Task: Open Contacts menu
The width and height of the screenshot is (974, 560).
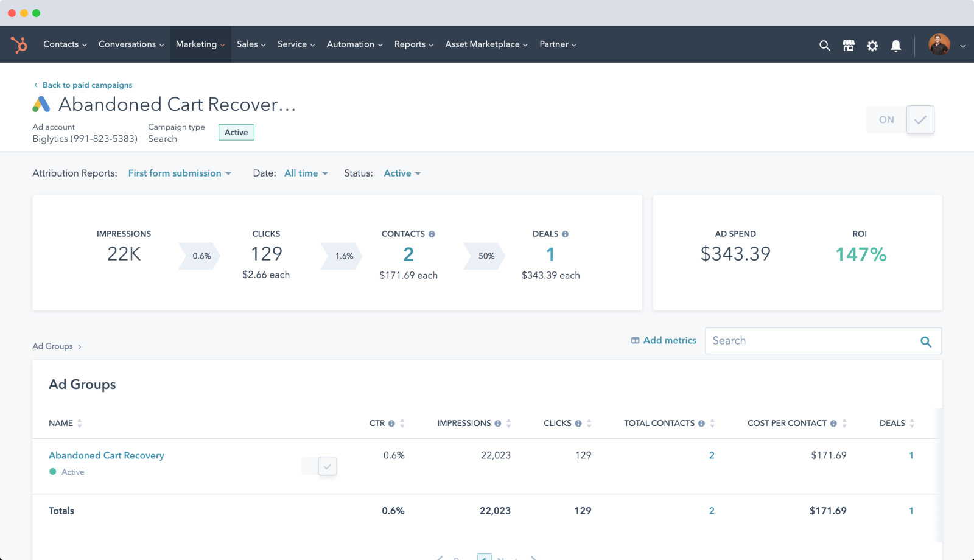Action: tap(65, 44)
